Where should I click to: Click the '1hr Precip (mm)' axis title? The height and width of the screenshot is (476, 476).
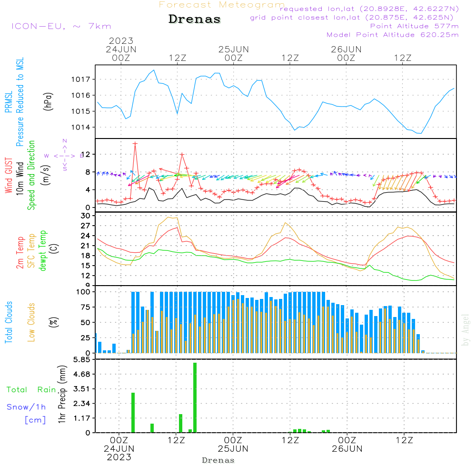62,394
